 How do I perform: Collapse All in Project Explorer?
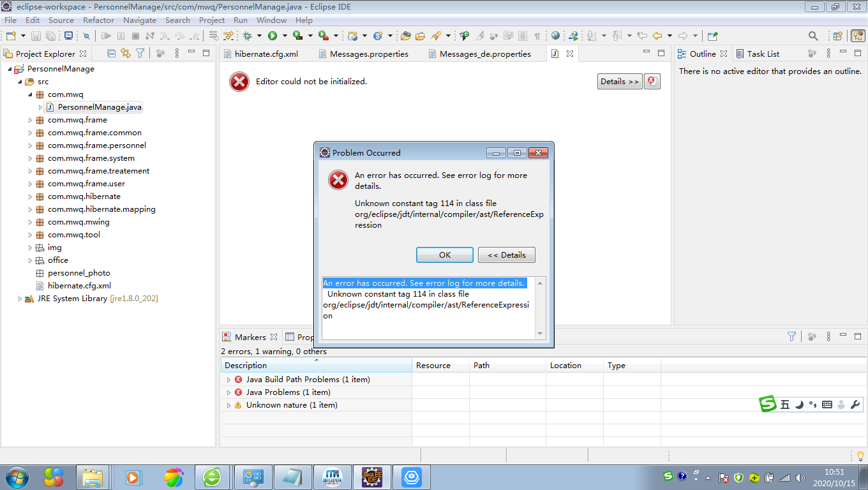[112, 54]
